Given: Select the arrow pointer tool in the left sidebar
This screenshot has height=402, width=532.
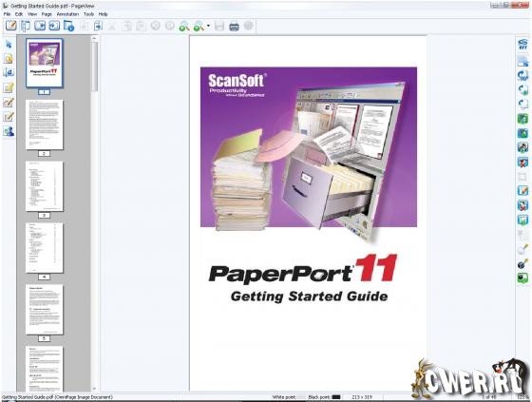Looking at the screenshot, I should coord(9,45).
